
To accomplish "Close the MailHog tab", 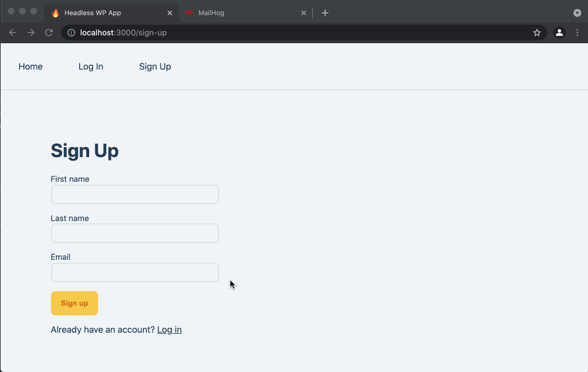I will pyautogui.click(x=304, y=13).
